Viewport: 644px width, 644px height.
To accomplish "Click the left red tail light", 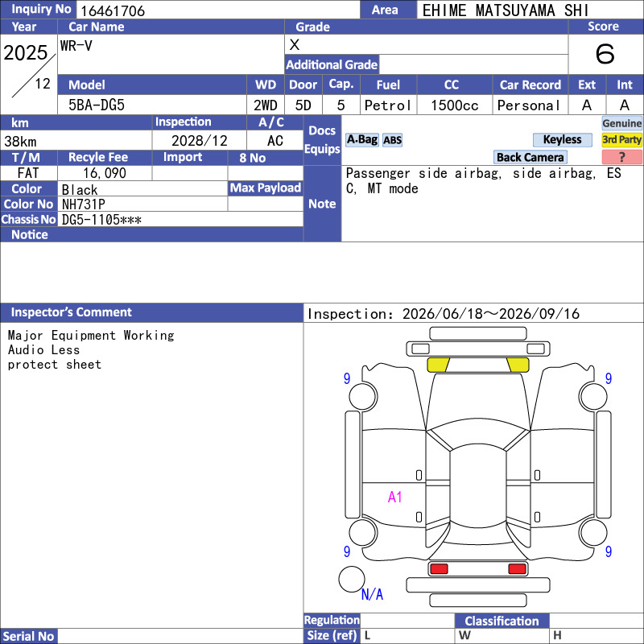I will pos(439,569).
